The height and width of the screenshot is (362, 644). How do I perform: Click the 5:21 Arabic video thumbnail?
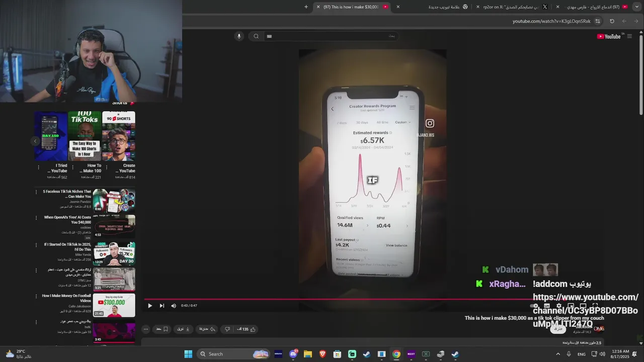tap(114, 279)
